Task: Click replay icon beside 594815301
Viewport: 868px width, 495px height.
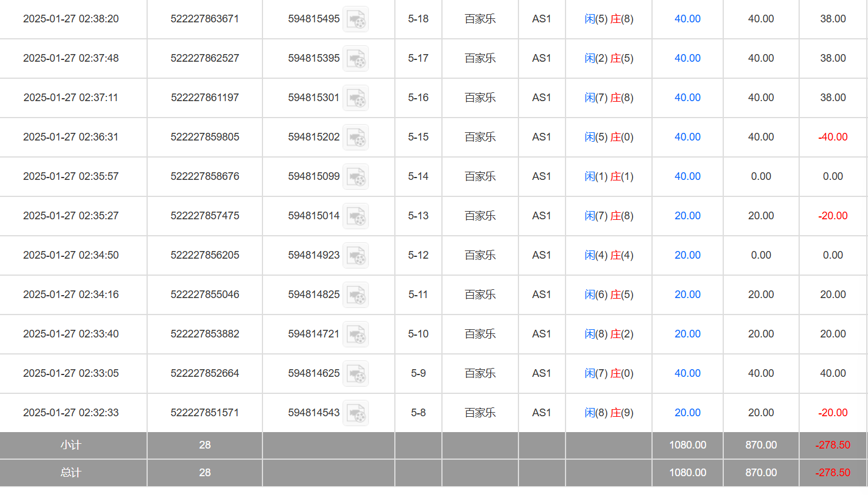Action: tap(355, 98)
